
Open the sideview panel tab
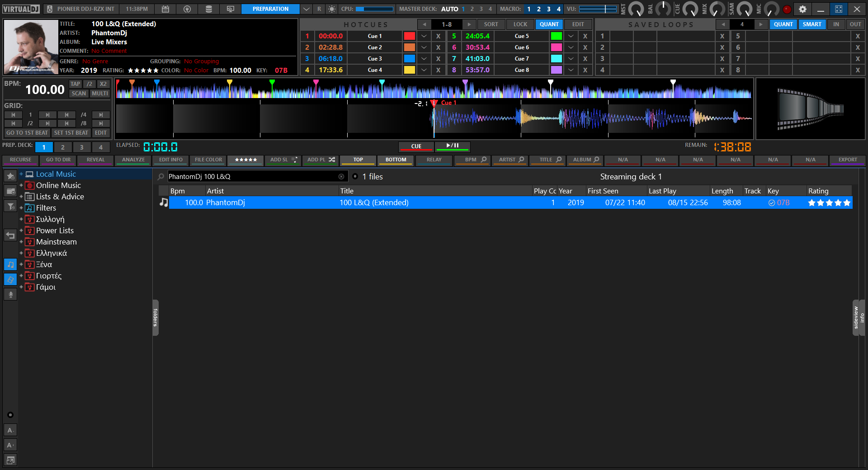[x=855, y=318]
